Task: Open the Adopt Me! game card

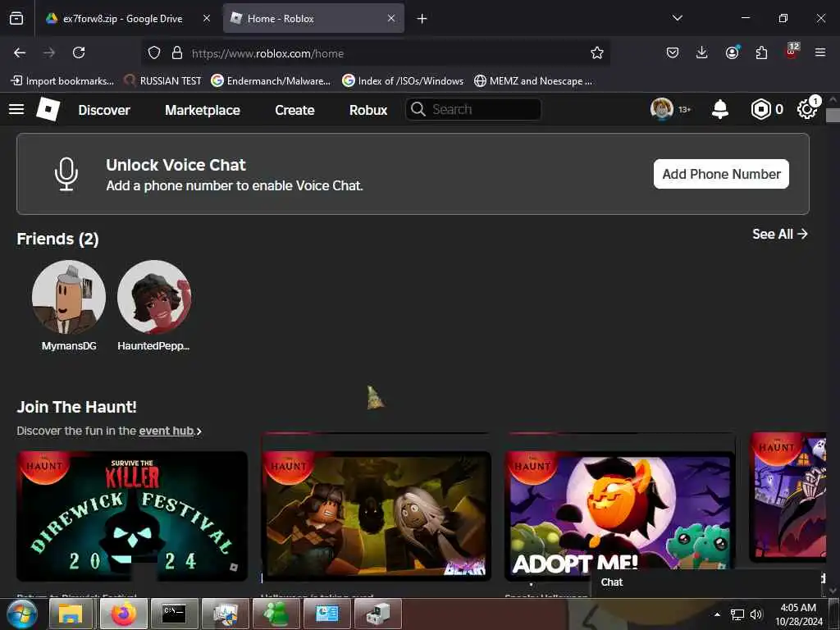Action: [620, 516]
